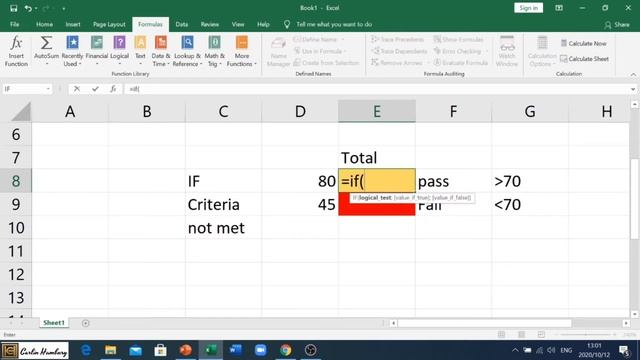The image size is (640, 360).
Task: Select column E header
Action: point(377,111)
